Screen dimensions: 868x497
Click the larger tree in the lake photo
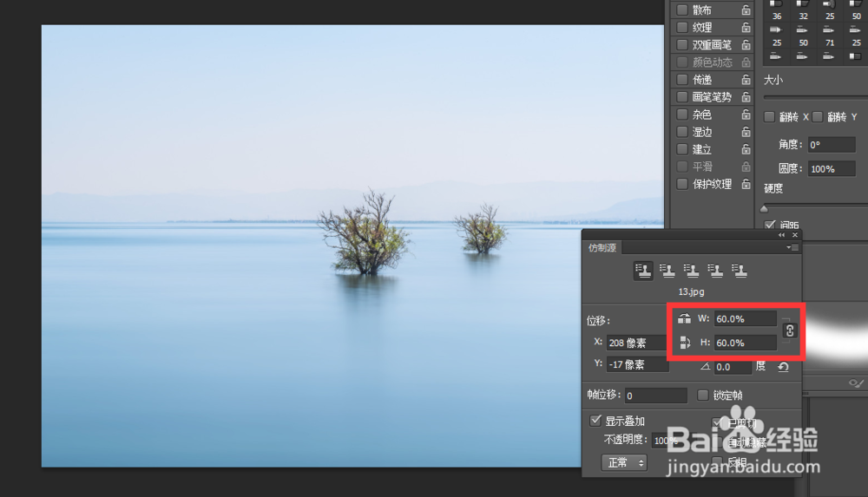coord(365,233)
